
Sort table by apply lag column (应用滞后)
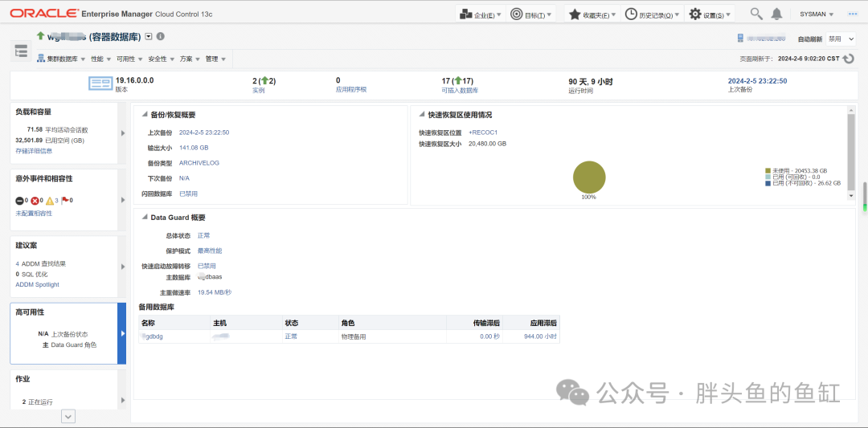pos(543,323)
